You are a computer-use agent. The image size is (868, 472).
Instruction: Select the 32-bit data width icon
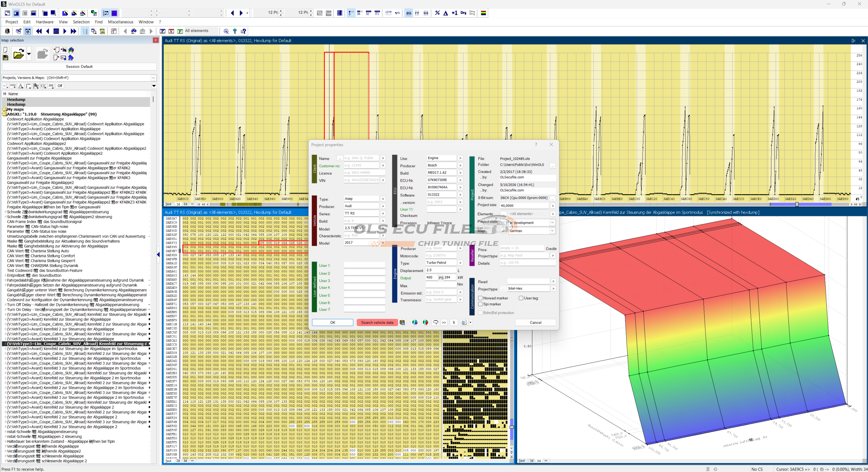(x=368, y=13)
